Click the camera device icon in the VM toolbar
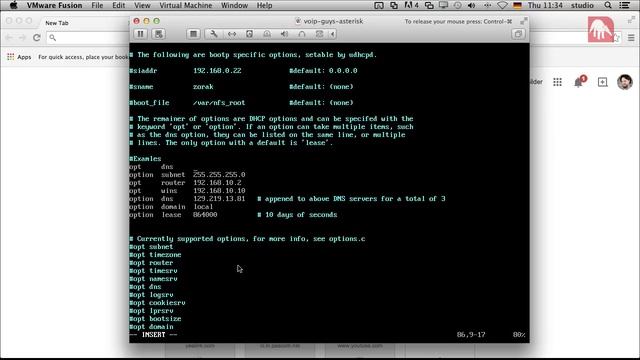The height and width of the screenshot is (360, 640). tap(320, 34)
